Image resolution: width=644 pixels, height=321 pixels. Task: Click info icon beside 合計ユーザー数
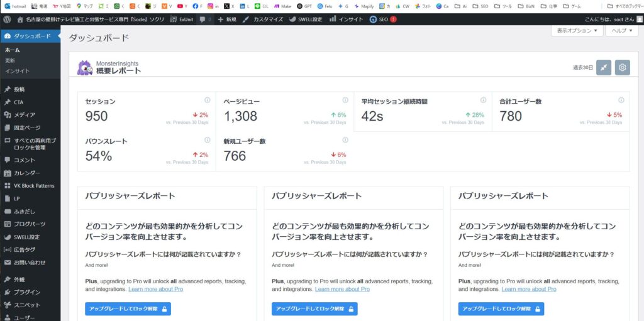[x=621, y=100]
